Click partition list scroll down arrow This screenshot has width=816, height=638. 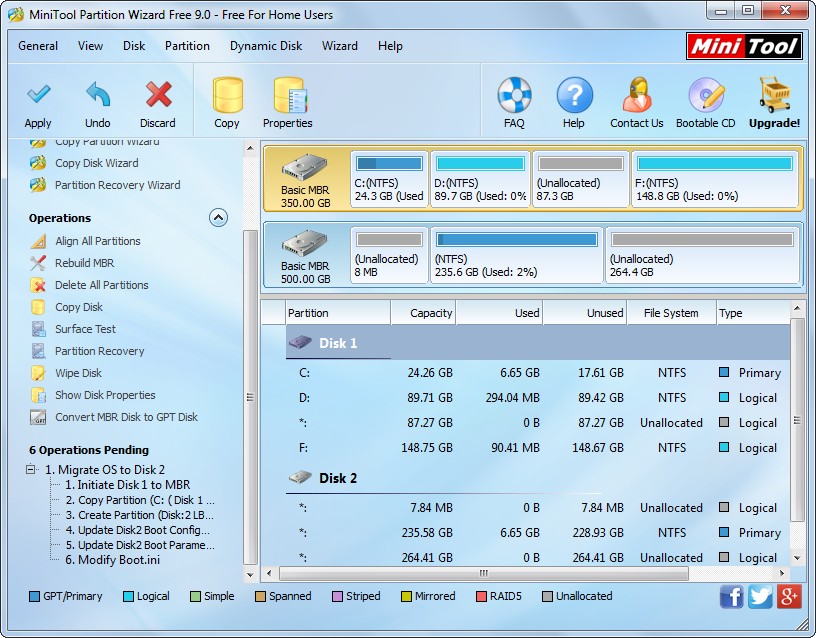797,558
